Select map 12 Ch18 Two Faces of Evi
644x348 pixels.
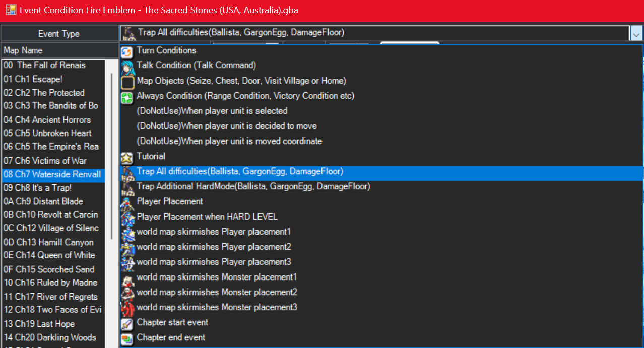coord(53,310)
